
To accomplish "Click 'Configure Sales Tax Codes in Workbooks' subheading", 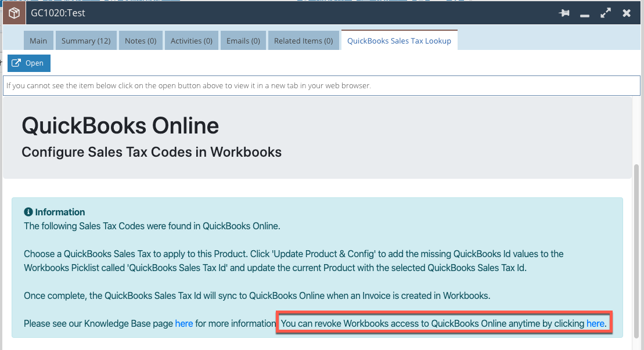I will [x=152, y=152].
